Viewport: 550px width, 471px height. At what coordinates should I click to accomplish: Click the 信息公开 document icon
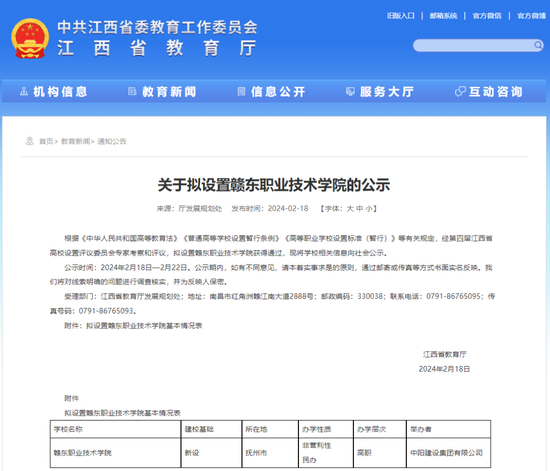[241, 92]
